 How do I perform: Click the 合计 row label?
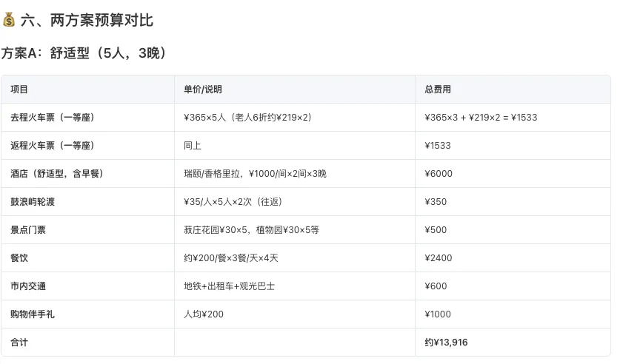tap(19, 343)
